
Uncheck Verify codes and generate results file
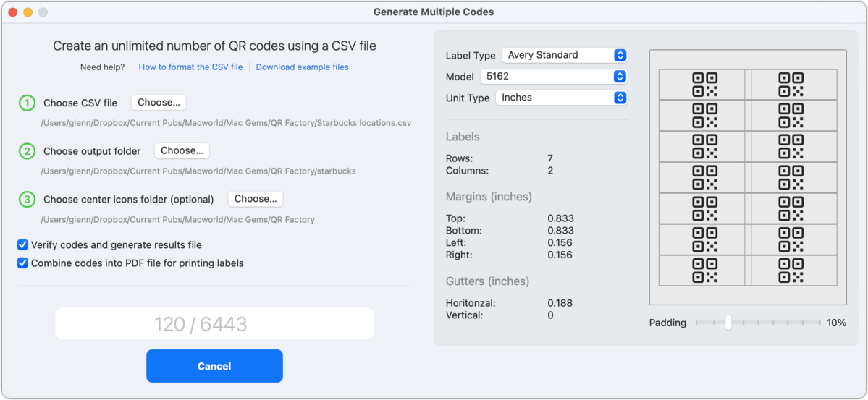pyautogui.click(x=22, y=244)
